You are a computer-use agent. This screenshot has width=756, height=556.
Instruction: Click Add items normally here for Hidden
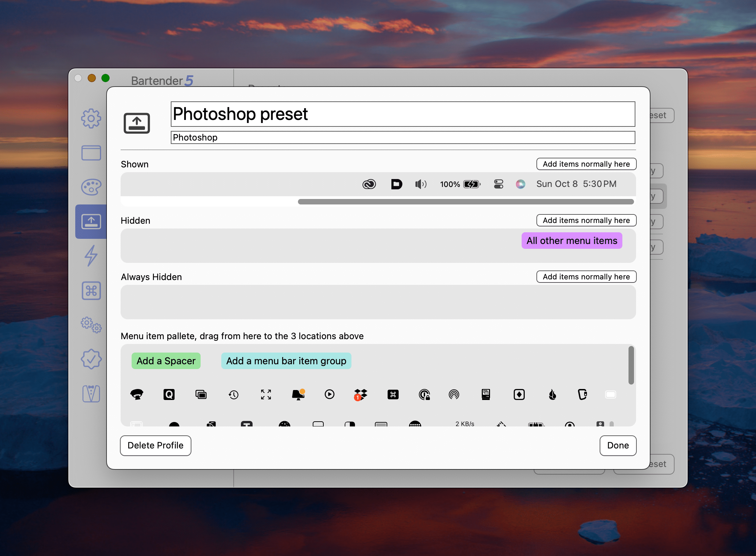pyautogui.click(x=586, y=220)
